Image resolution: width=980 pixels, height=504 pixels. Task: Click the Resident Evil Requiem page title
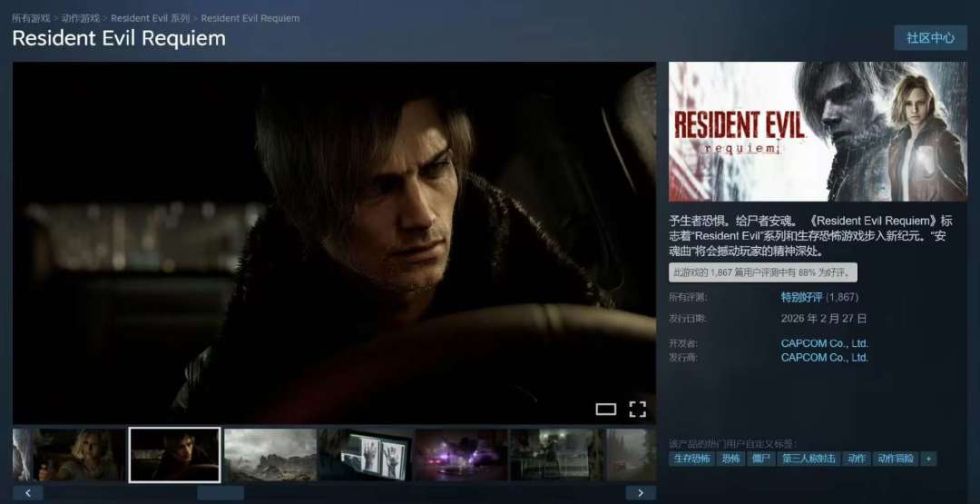click(x=119, y=38)
